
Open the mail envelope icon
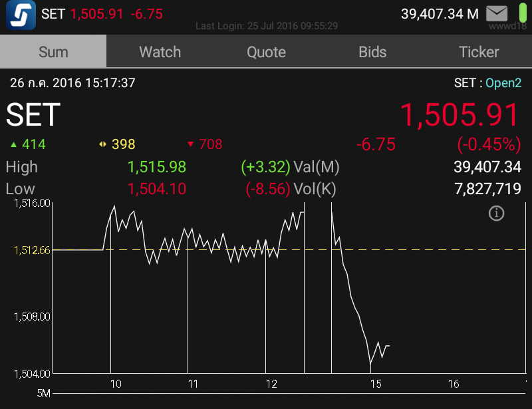click(x=497, y=14)
